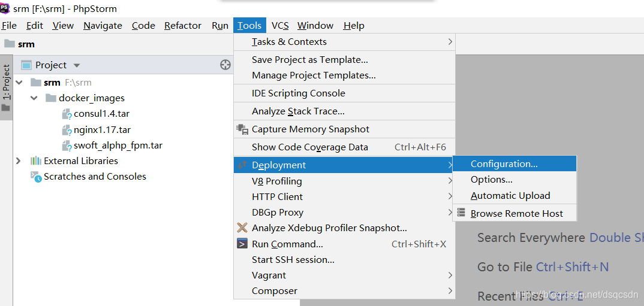The width and height of the screenshot is (644, 306).
Task: Expand V8 Profiling submenu
Action: point(450,181)
